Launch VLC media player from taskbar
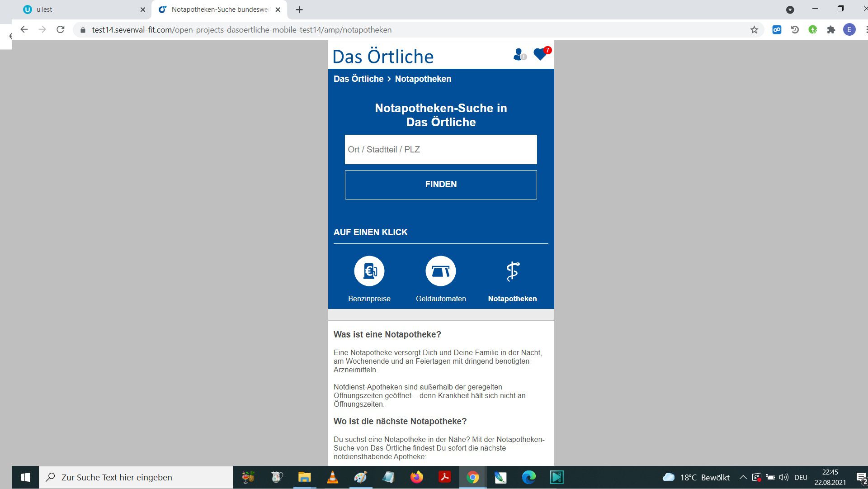The image size is (868, 489). point(332,477)
